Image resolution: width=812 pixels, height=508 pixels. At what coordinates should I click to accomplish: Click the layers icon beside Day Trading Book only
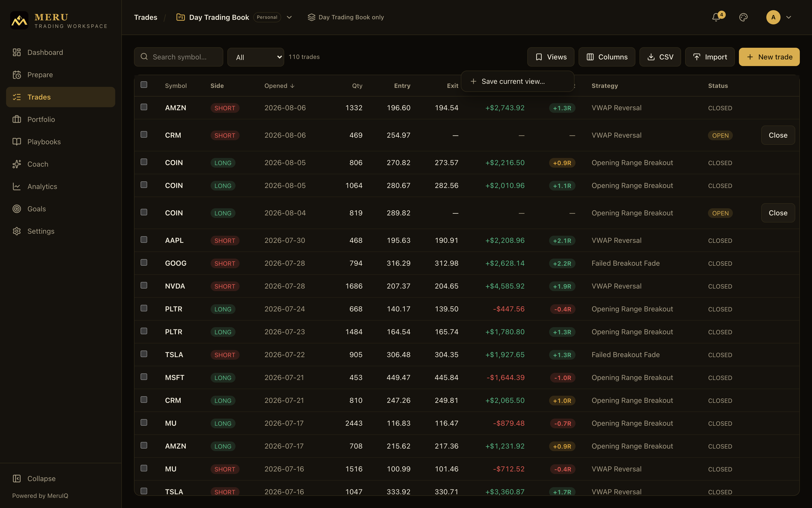[x=311, y=17]
